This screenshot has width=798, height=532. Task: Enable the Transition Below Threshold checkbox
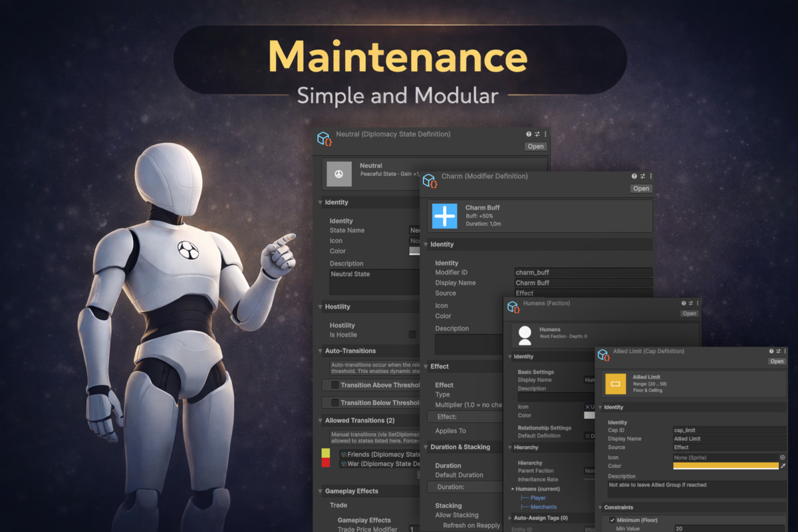334,402
